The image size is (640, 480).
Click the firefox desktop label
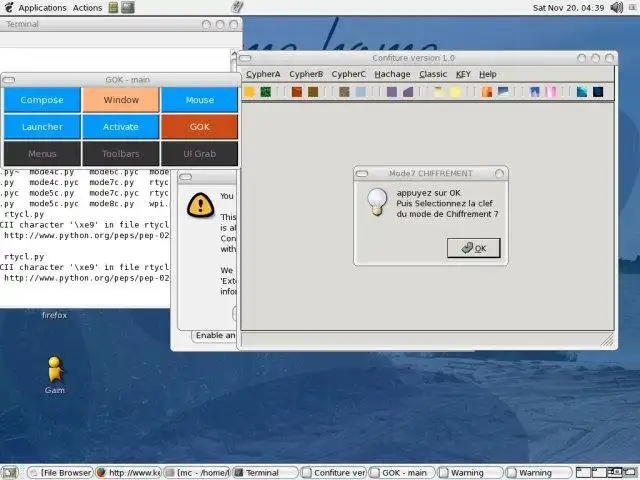coord(54,315)
